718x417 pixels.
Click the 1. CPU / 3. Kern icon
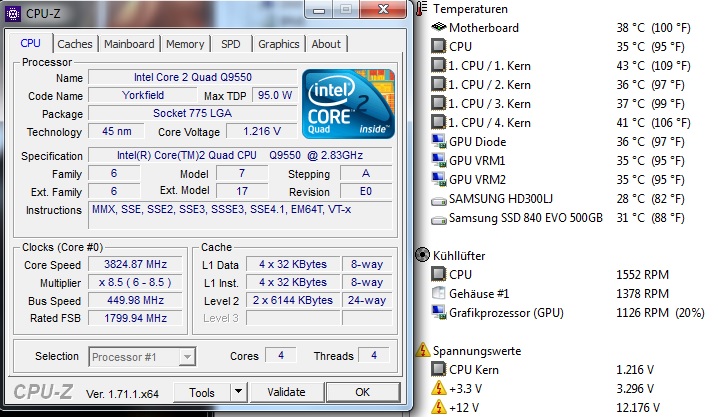pyautogui.click(x=439, y=103)
